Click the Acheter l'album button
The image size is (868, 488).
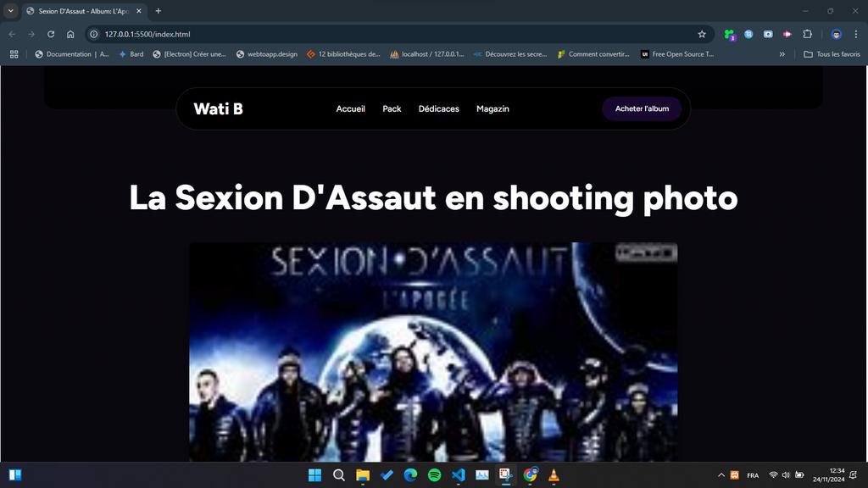point(643,109)
